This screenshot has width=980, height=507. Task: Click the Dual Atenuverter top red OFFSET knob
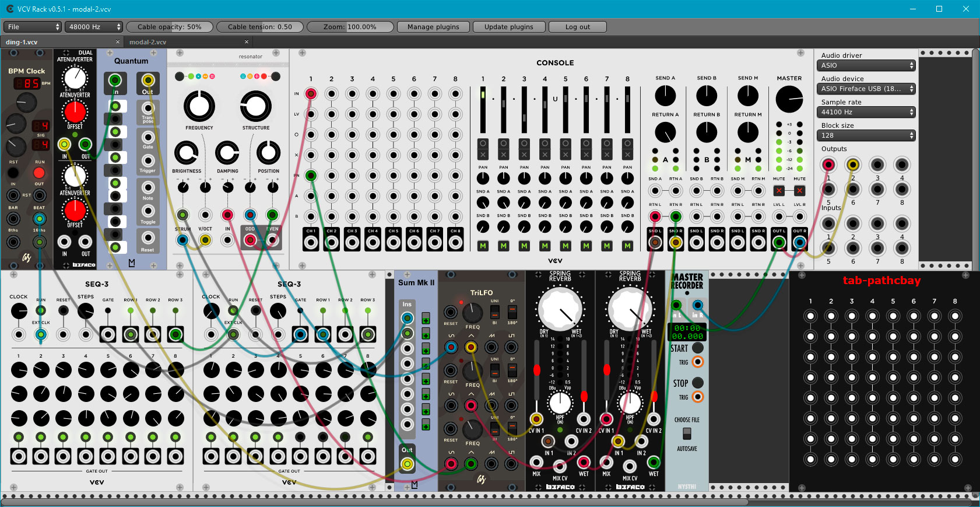click(75, 112)
